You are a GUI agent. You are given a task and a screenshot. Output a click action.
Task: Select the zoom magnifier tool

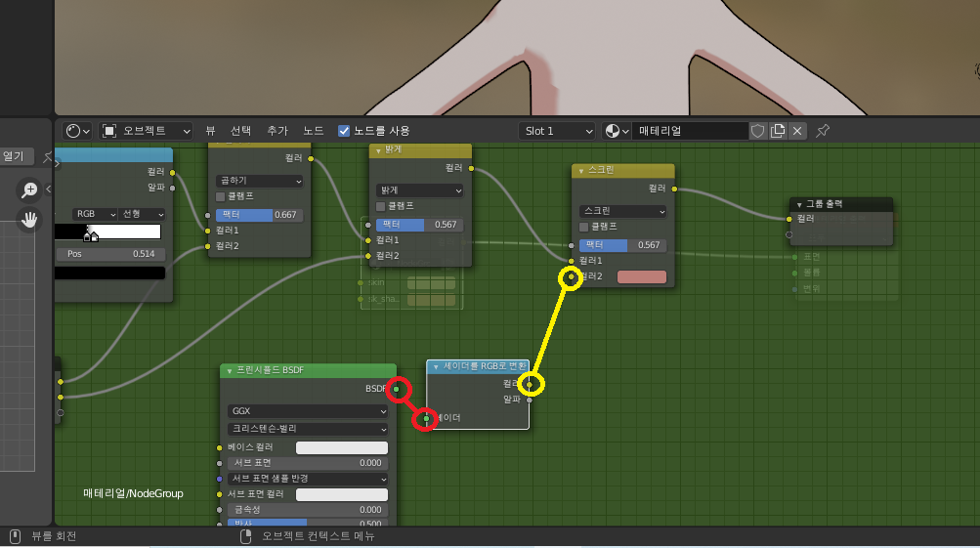28,190
